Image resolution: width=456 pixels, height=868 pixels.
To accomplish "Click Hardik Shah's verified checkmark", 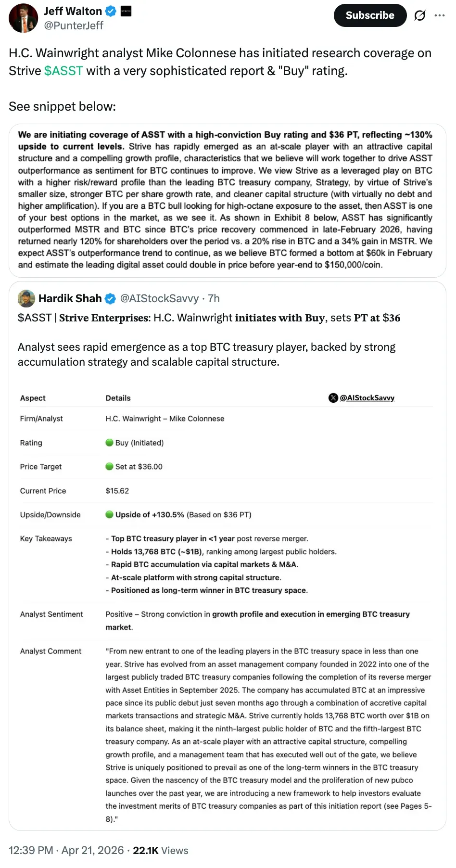I will 110,298.
